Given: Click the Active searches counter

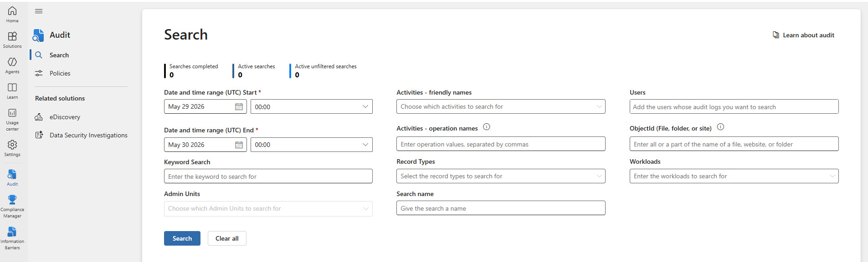Looking at the screenshot, I should point(254,71).
